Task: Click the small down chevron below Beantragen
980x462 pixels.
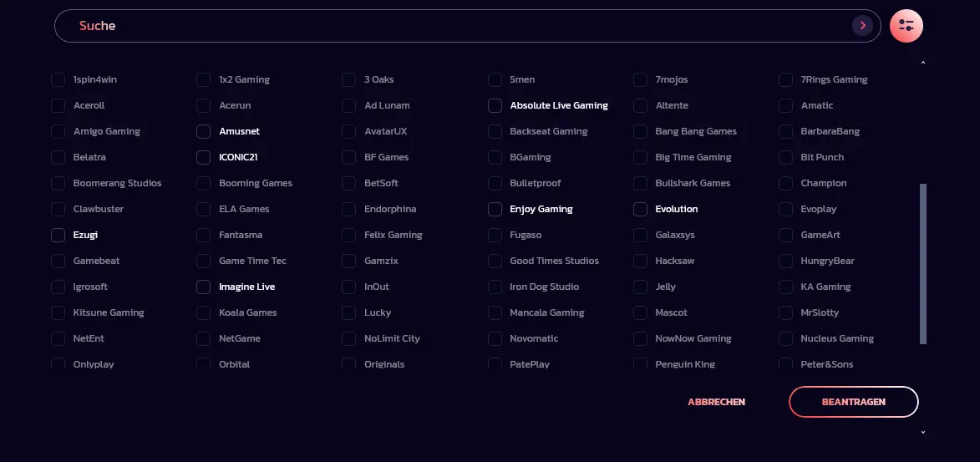Action: [x=923, y=432]
